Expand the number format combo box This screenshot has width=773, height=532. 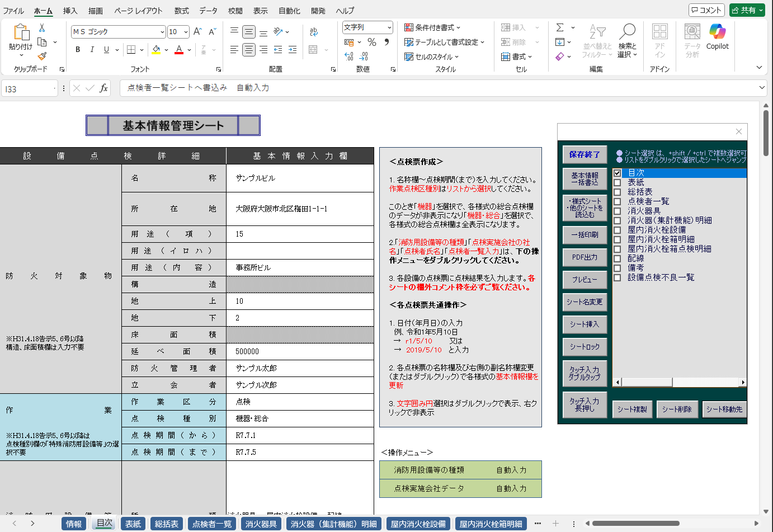pos(389,27)
